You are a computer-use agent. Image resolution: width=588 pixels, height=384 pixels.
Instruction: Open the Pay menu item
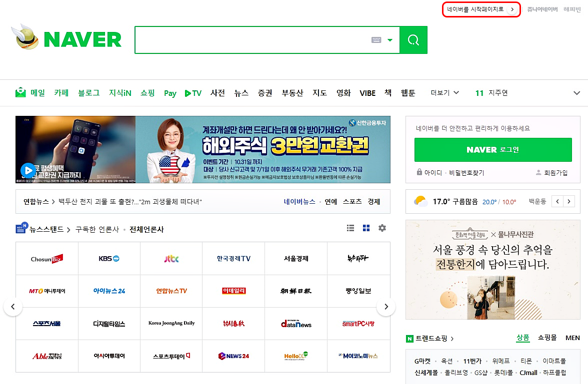[170, 93]
